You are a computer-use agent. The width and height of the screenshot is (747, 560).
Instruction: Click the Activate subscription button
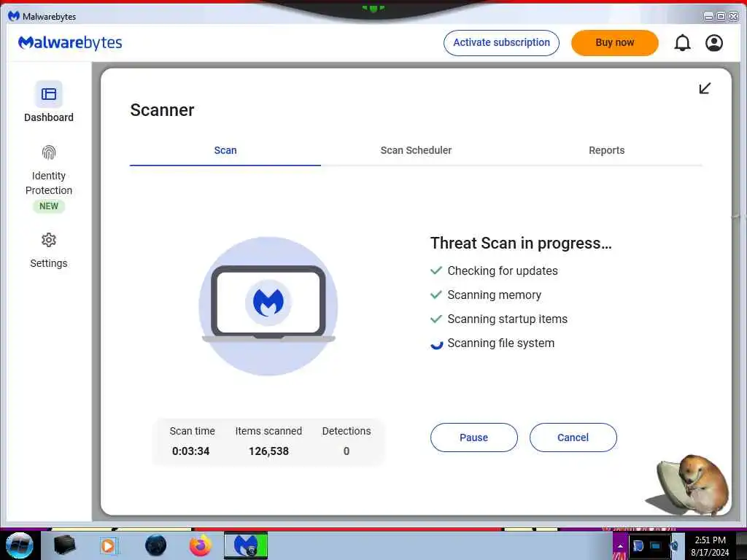click(x=501, y=43)
